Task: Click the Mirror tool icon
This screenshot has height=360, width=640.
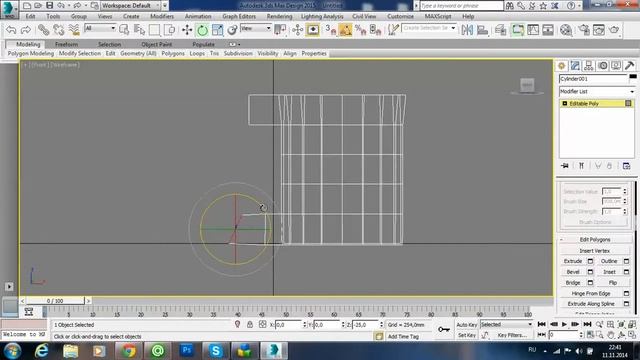Action: click(467, 30)
